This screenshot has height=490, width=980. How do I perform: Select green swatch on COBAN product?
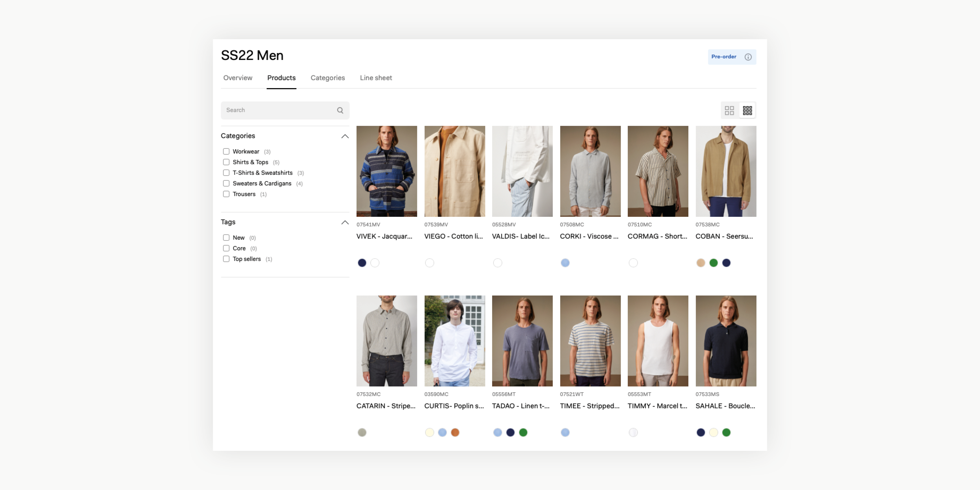714,263
